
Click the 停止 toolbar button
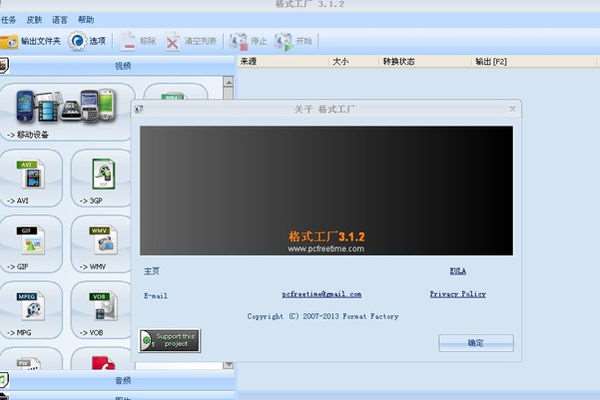pos(248,41)
